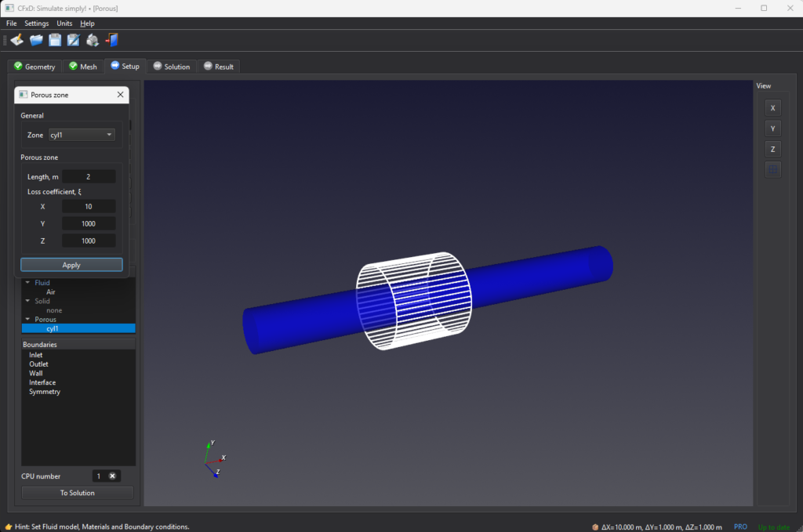Screen dimensions: 803x532
Task: Clear the CPU number field with the X icon
Action: 112,476
